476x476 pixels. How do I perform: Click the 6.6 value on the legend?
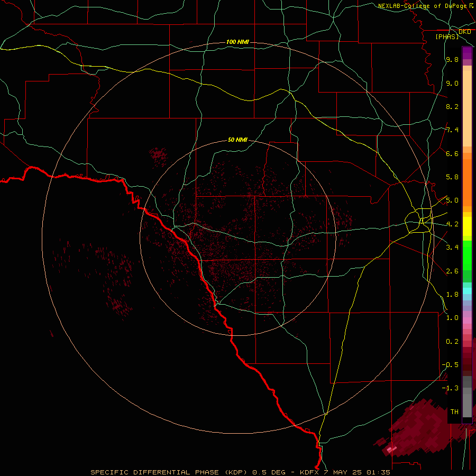click(452, 153)
